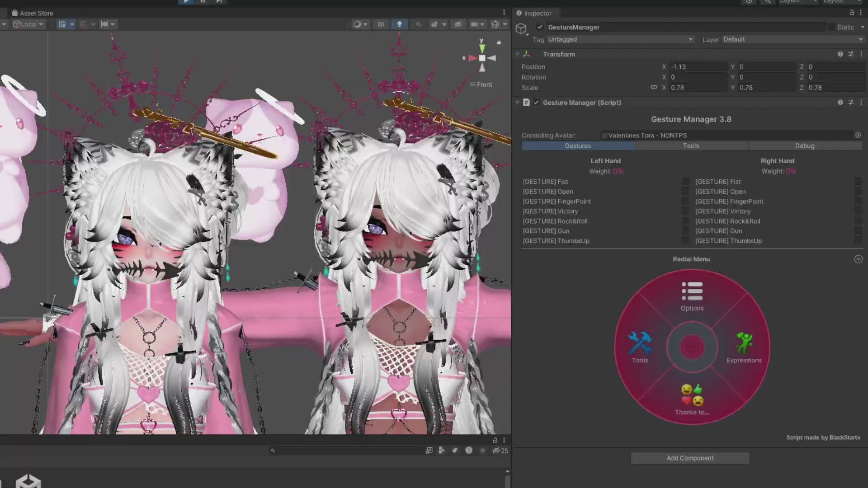
Task: Toggle scene visibility hidden objects icon
Action: tap(458, 24)
